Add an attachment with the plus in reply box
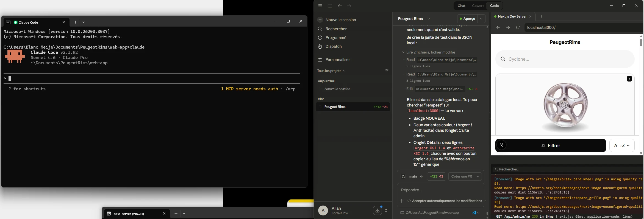Image resolution: width=644 pixels, height=219 pixels. coord(402,201)
